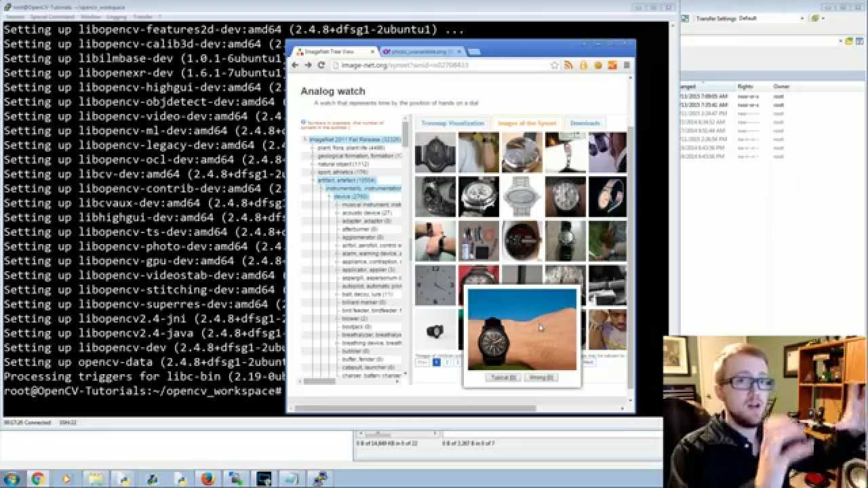The width and height of the screenshot is (868, 488).
Task: Select the natural object tree node
Action: tap(343, 164)
